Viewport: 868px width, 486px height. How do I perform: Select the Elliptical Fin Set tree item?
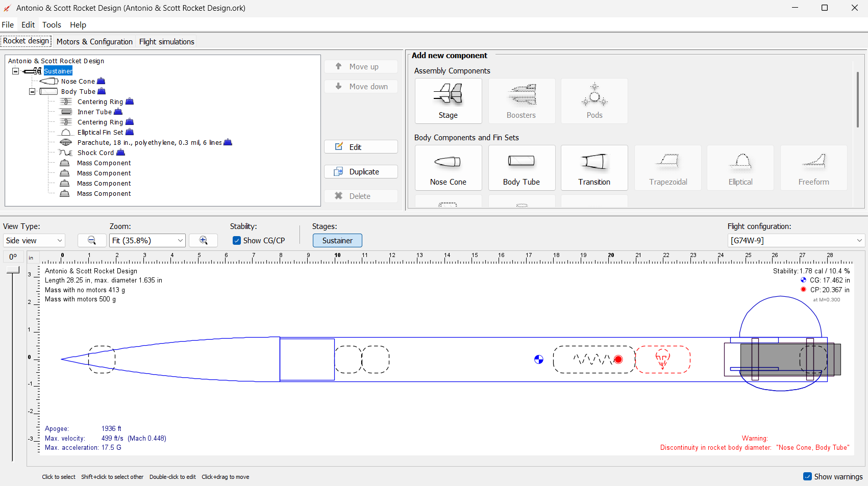coord(100,132)
